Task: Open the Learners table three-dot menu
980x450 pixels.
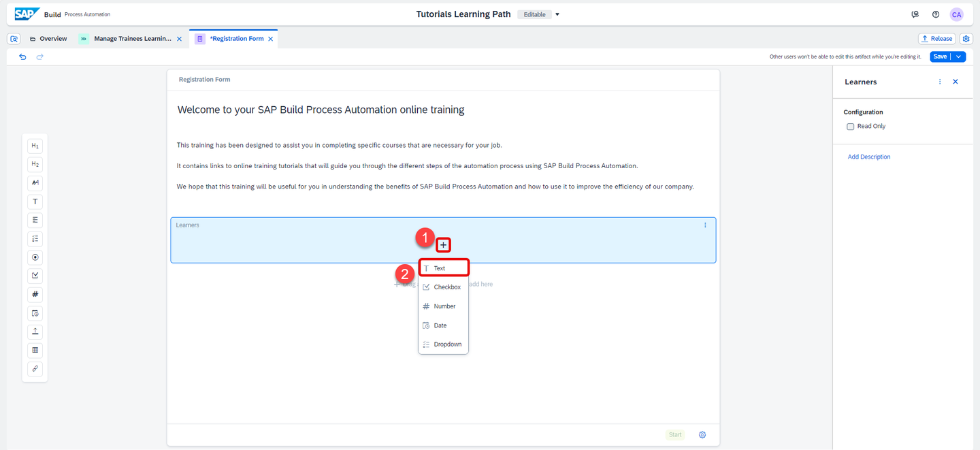Action: pyautogui.click(x=705, y=225)
